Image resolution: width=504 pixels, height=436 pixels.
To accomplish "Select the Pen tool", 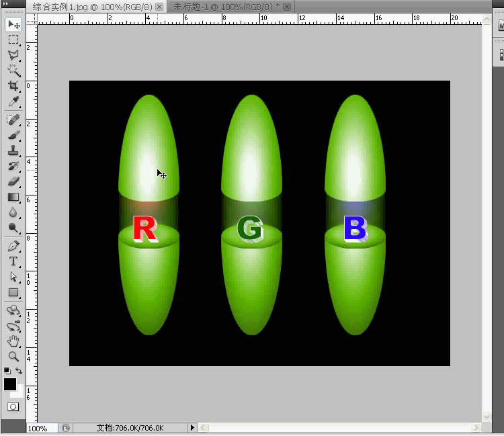I will pos(13,246).
